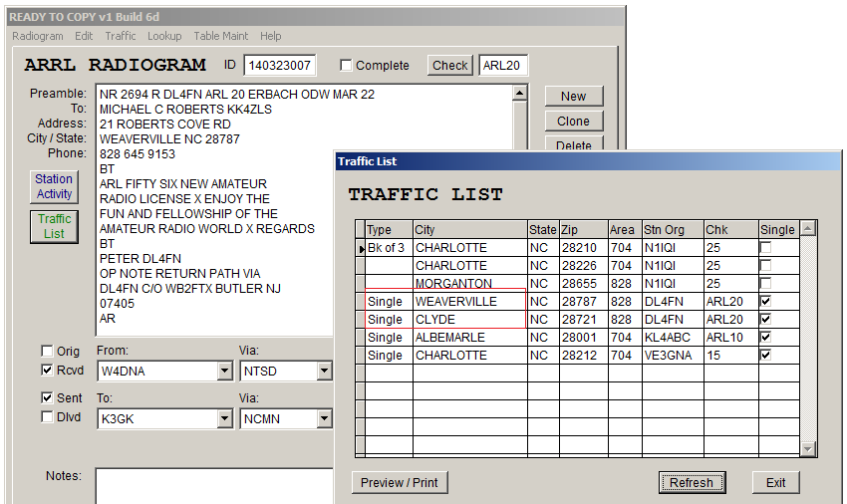Click the Stn Org cell VE3GNA

tap(673, 356)
